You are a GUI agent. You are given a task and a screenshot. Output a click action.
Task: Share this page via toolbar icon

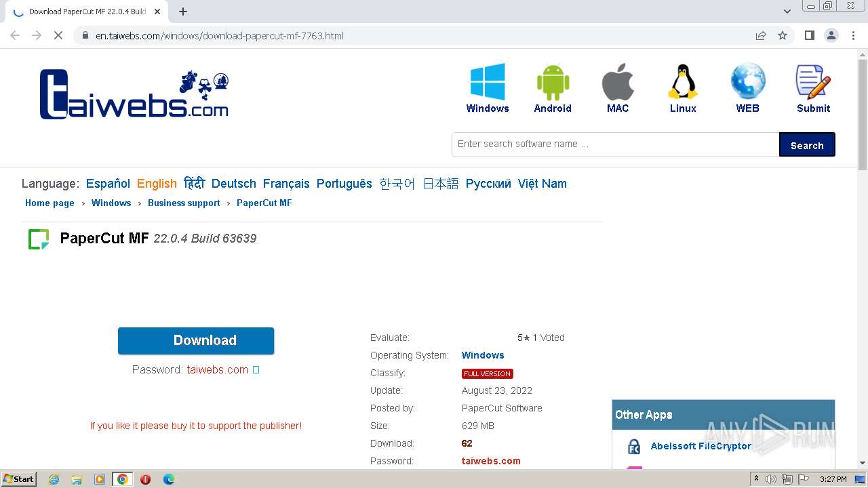pos(761,35)
